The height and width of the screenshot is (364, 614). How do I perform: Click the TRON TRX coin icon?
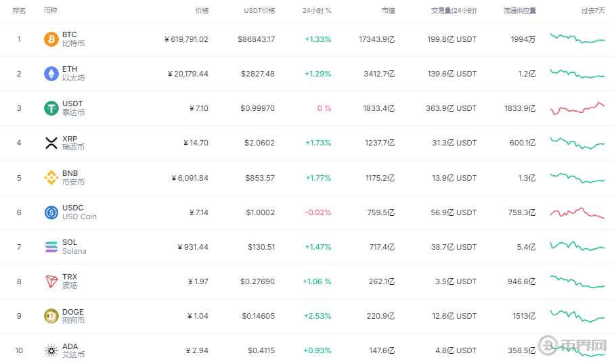[51, 281]
